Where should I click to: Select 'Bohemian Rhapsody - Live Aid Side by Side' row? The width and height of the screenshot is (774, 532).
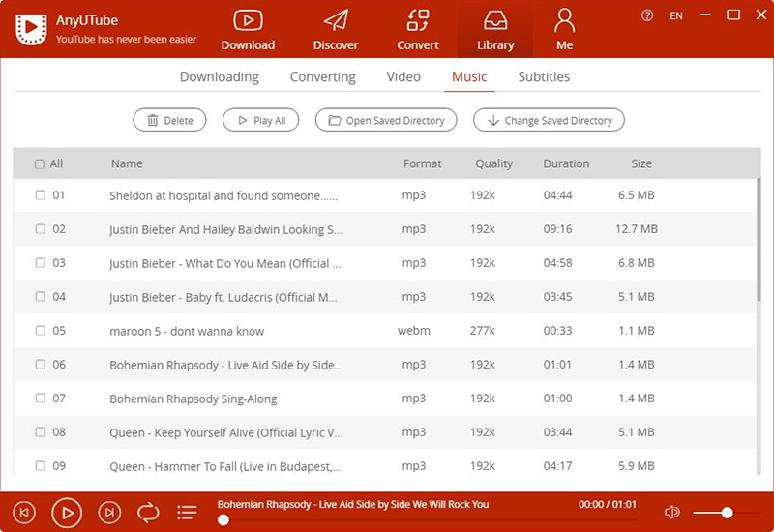(384, 365)
